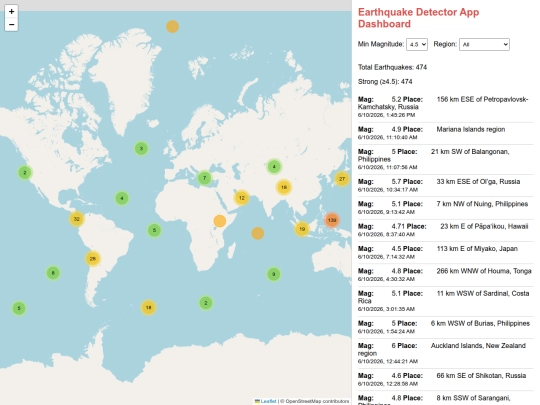Select the Nuing, Philippines earthquake entry
The width and height of the screenshot is (540, 405).
pos(446,208)
